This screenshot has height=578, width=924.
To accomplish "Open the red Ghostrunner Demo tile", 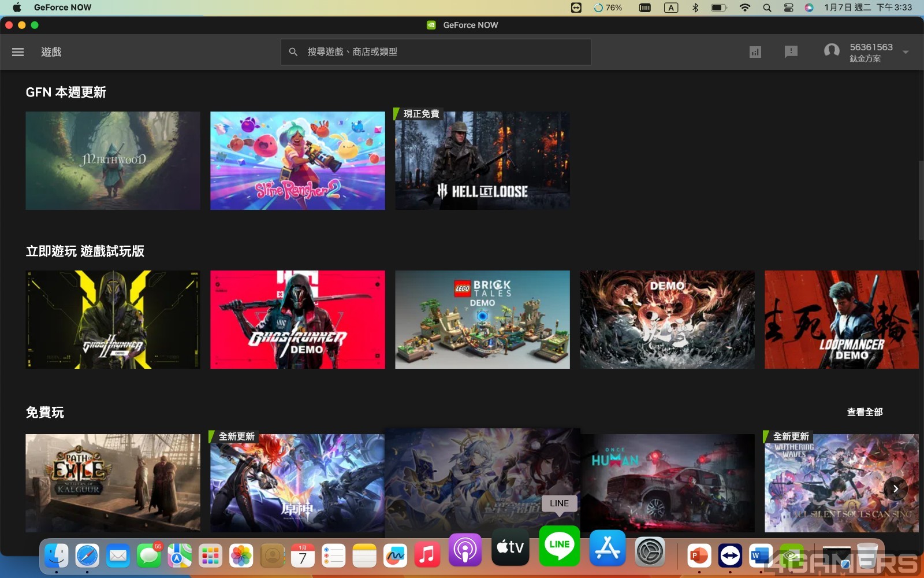I will click(x=297, y=320).
